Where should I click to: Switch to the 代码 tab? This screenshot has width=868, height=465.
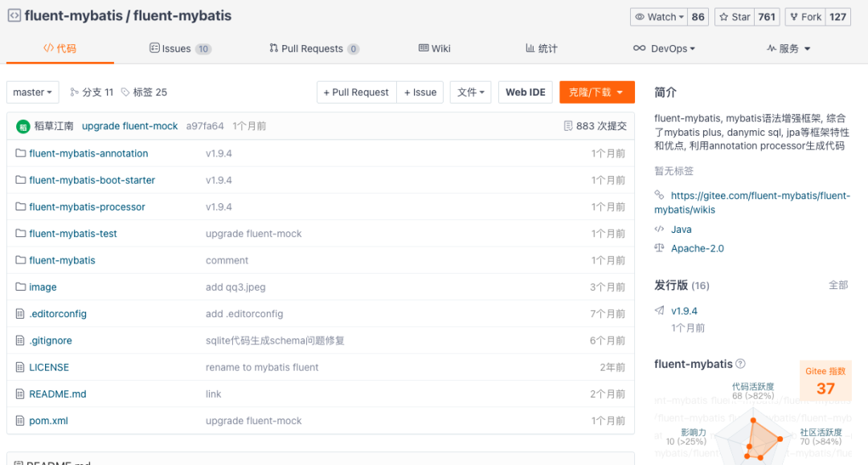(59, 49)
